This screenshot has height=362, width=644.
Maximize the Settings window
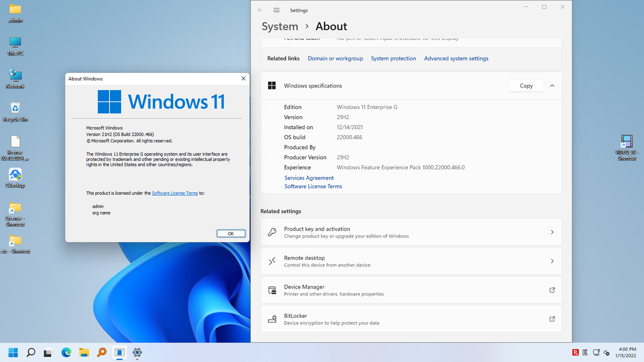544,7
